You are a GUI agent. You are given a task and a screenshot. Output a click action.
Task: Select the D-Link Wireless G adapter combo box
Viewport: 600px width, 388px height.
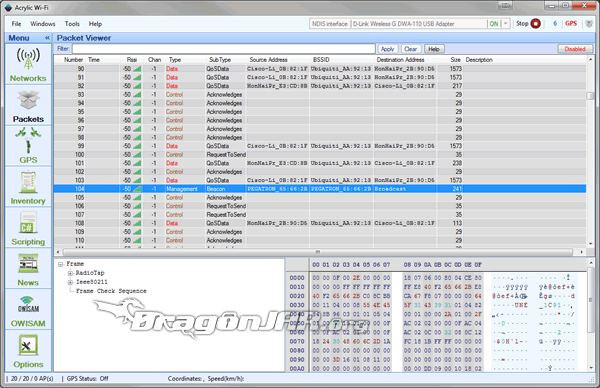pos(419,24)
